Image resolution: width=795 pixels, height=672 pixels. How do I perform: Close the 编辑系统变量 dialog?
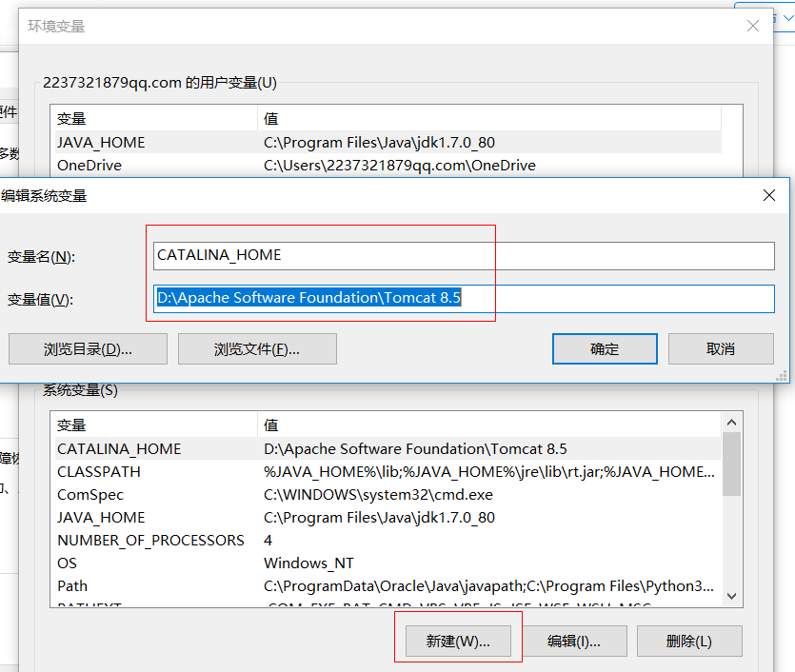(x=769, y=194)
